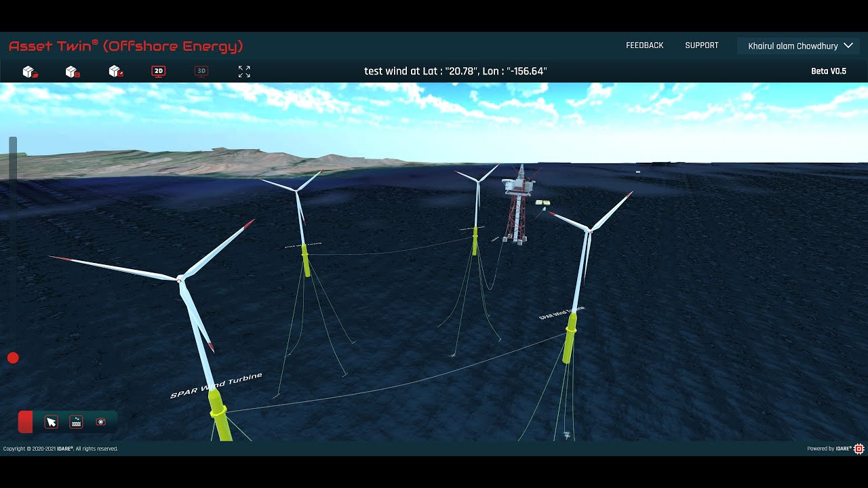Open the SUPPORT page
This screenshot has height=488, width=868.
tap(702, 45)
